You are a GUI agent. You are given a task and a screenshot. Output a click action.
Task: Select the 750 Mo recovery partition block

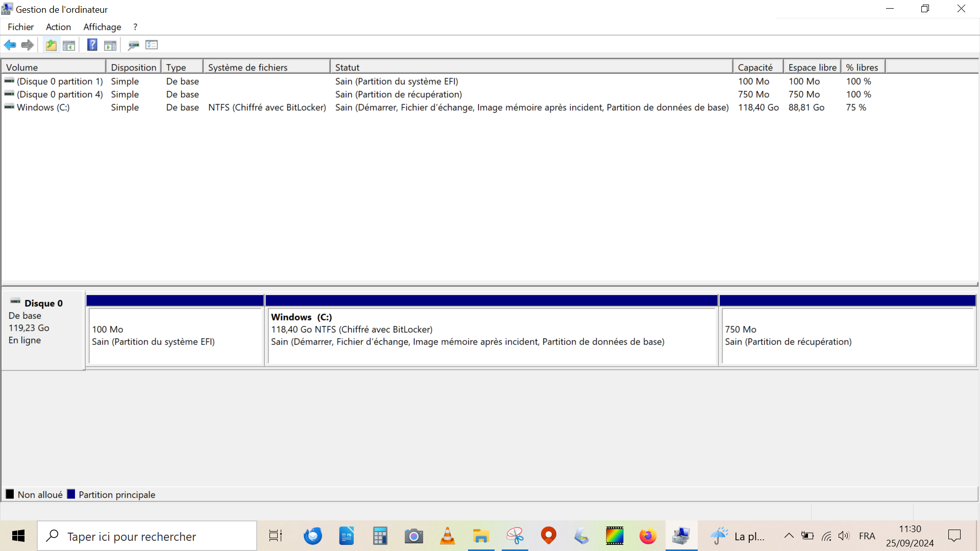847,330
